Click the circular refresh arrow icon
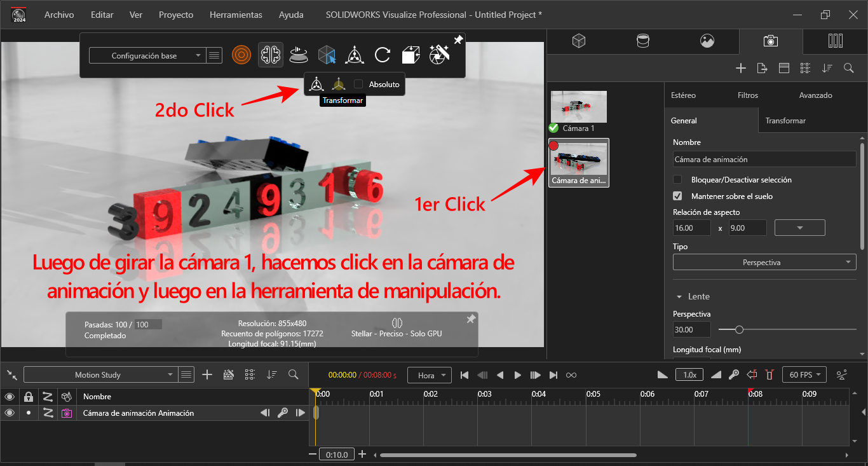The image size is (868, 466). tap(383, 55)
